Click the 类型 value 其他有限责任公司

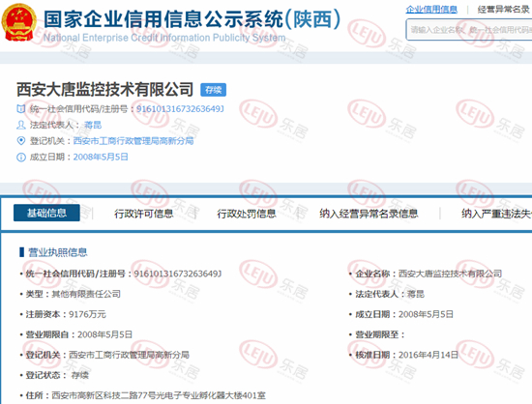(x=86, y=294)
